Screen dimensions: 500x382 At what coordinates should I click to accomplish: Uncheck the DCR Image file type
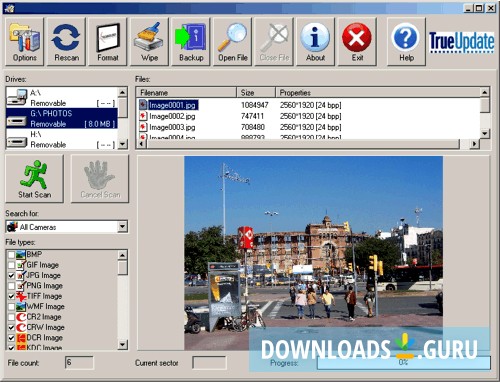pos(11,338)
